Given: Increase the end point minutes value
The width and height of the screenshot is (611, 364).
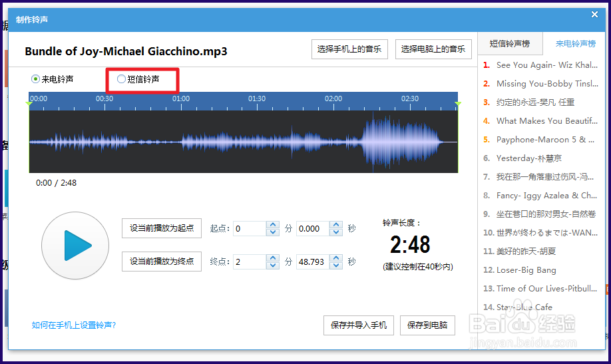Looking at the screenshot, I should pos(273,258).
